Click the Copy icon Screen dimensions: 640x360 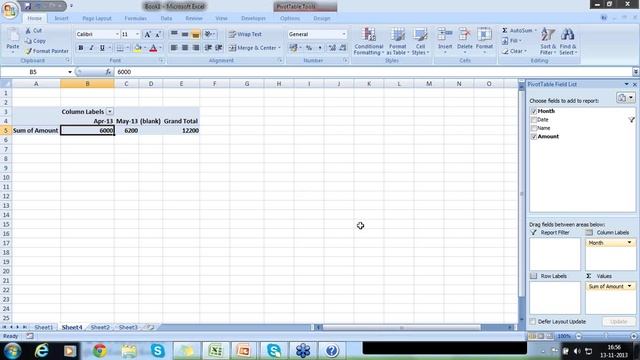click(28, 41)
